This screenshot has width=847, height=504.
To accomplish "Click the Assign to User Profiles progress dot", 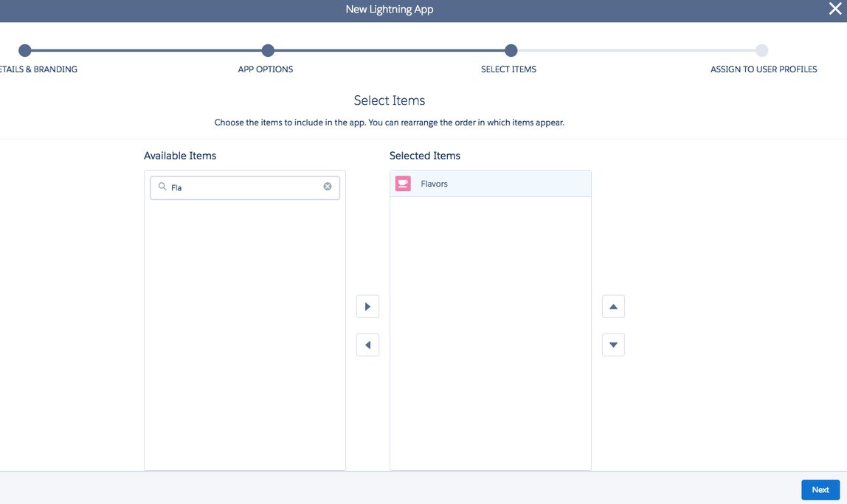I will 762,50.
